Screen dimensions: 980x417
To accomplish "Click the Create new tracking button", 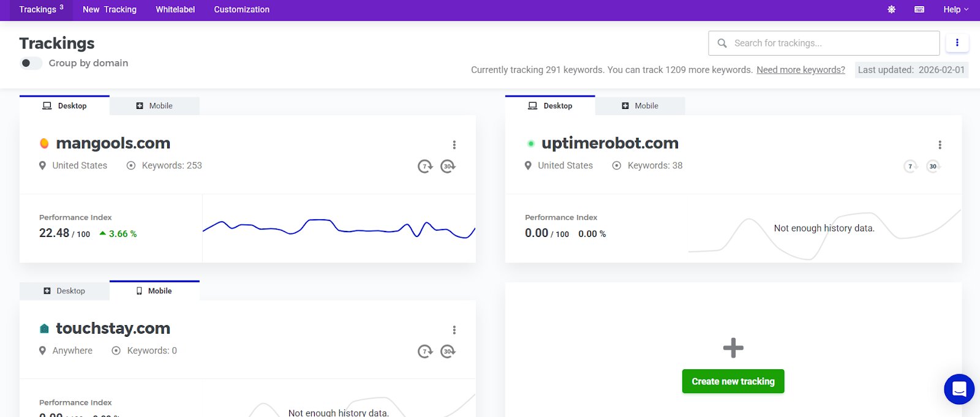I will tap(733, 381).
